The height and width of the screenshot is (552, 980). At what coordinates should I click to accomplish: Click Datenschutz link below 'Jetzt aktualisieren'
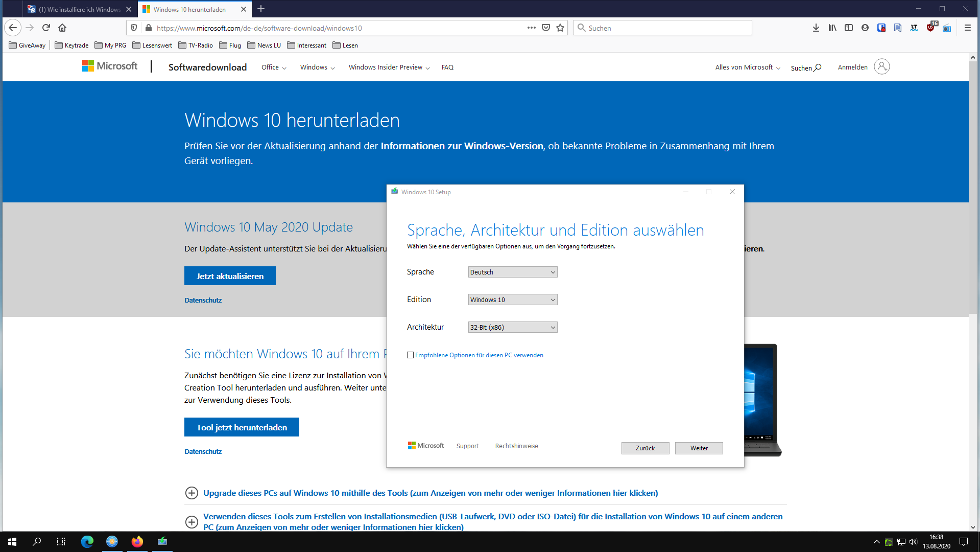(203, 300)
